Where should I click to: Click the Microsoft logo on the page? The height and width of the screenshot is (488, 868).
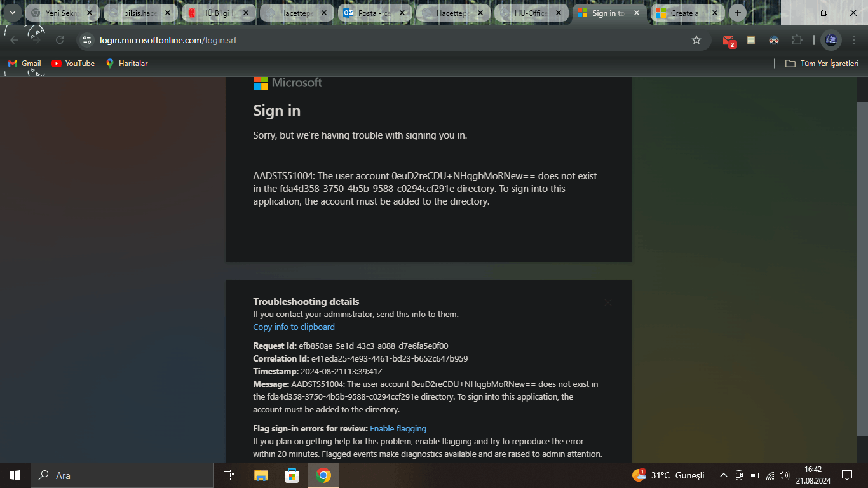click(x=288, y=83)
